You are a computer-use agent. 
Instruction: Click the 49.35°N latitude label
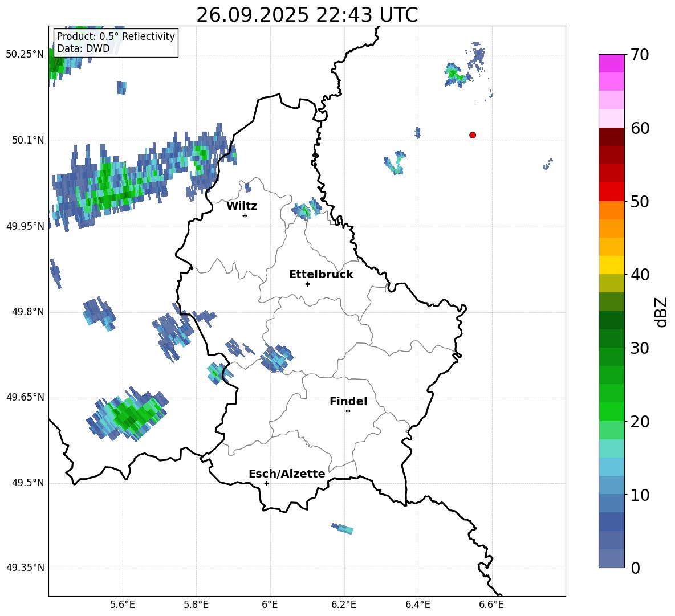point(25,568)
